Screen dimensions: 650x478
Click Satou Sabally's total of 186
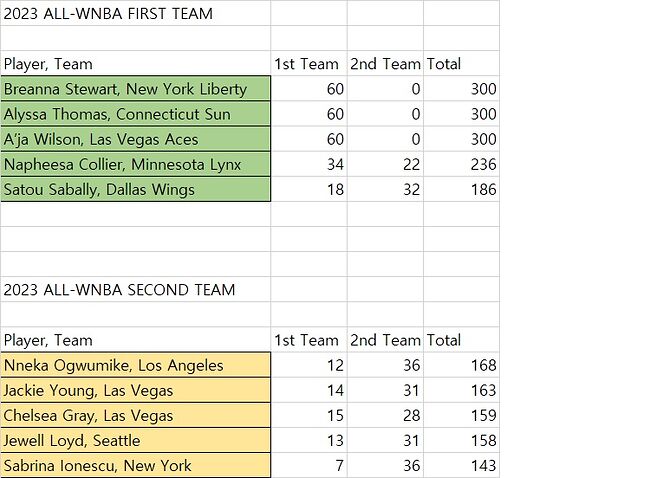point(461,189)
